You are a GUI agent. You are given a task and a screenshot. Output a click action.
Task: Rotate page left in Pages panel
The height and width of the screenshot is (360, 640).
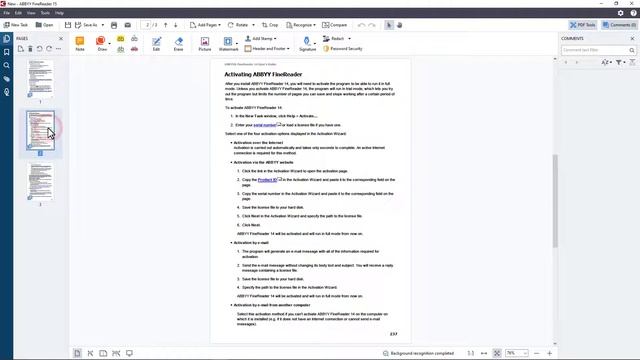[40, 49]
